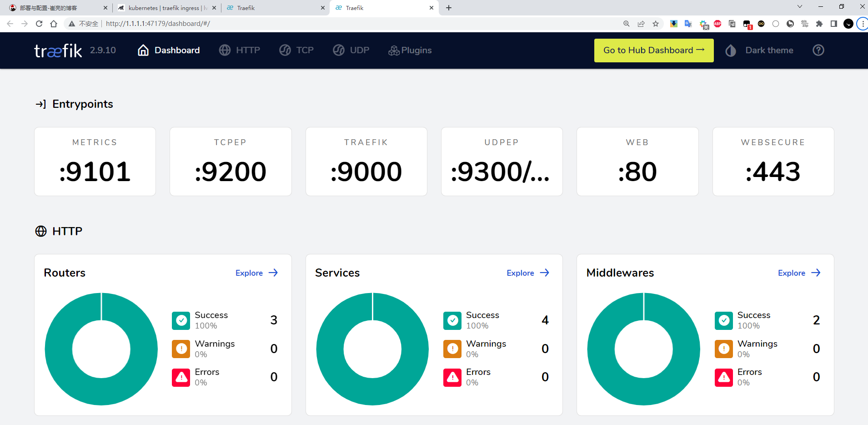Click the Routers Warnings exclamation icon
Viewport: 868px width, 425px height.
[x=181, y=349]
